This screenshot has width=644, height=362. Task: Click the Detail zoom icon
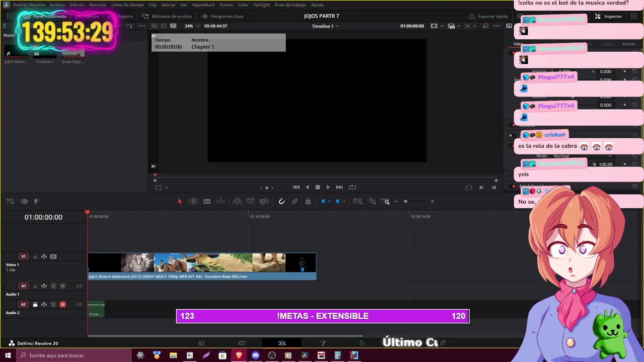tap(372, 202)
